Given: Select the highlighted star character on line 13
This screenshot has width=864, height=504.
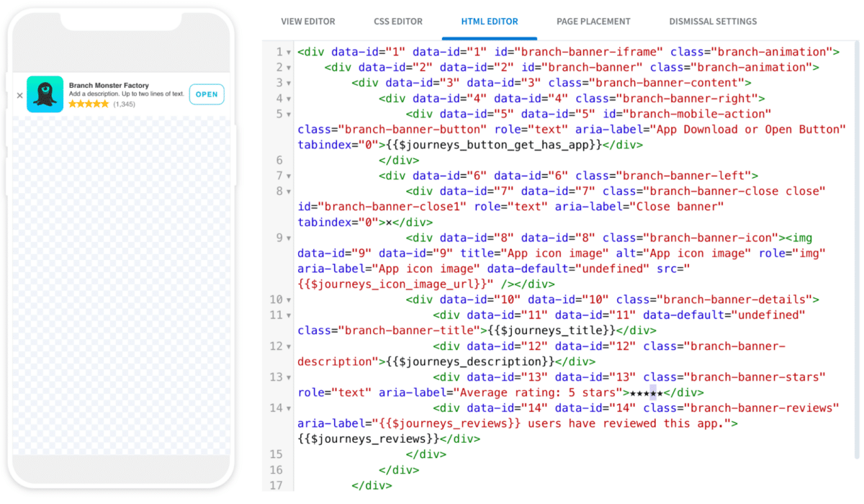Looking at the screenshot, I should tap(652, 392).
